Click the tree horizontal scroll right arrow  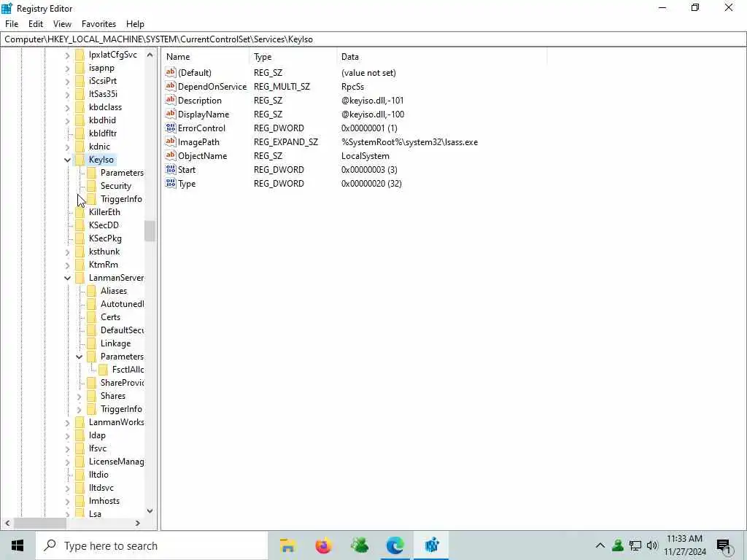pos(138,523)
